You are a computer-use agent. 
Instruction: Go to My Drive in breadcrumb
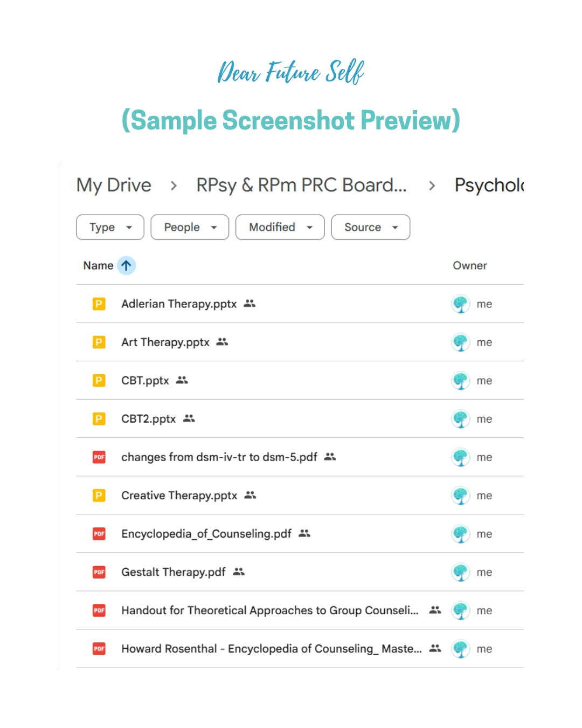coord(114,186)
